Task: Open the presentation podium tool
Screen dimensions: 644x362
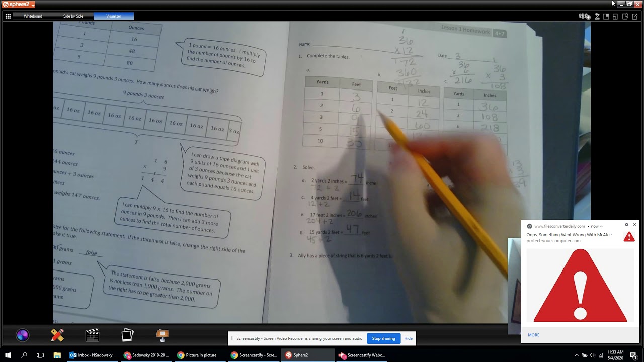Action: [x=162, y=335]
